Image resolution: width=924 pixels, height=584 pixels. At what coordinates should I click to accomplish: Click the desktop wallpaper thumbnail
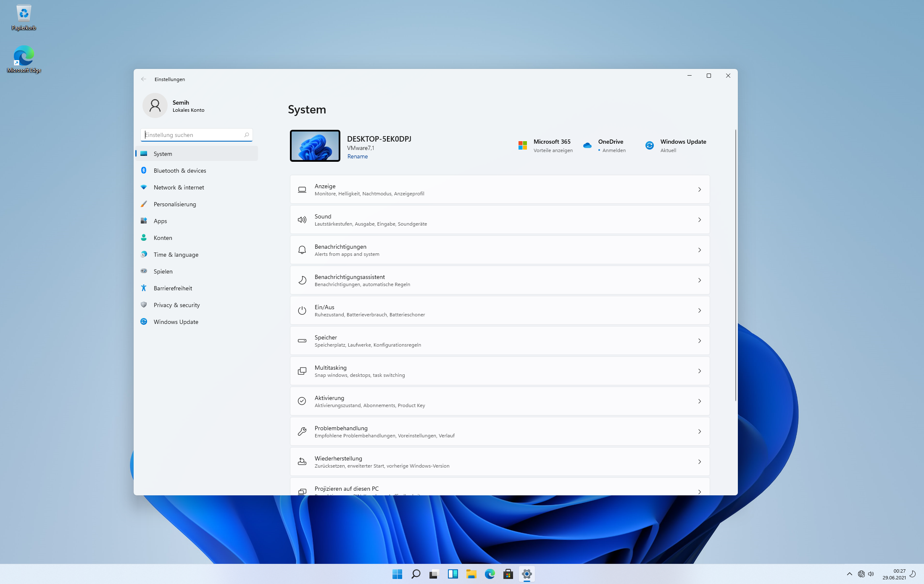click(315, 145)
